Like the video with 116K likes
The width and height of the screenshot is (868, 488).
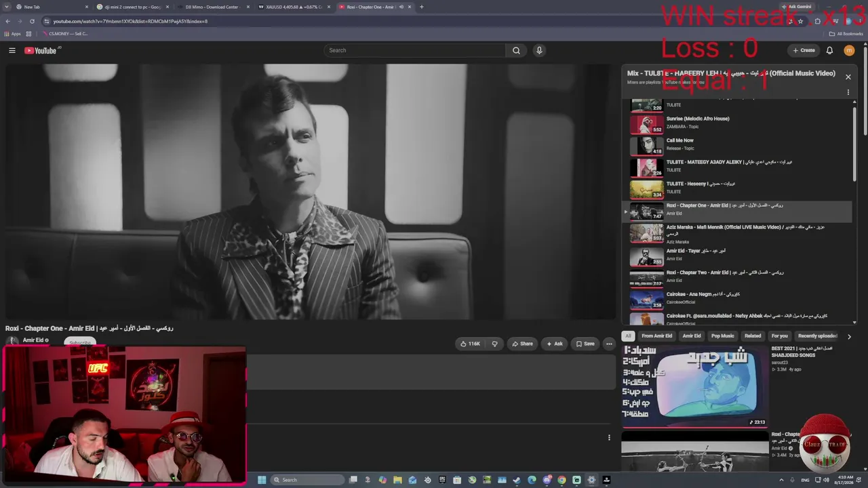pyautogui.click(x=470, y=344)
